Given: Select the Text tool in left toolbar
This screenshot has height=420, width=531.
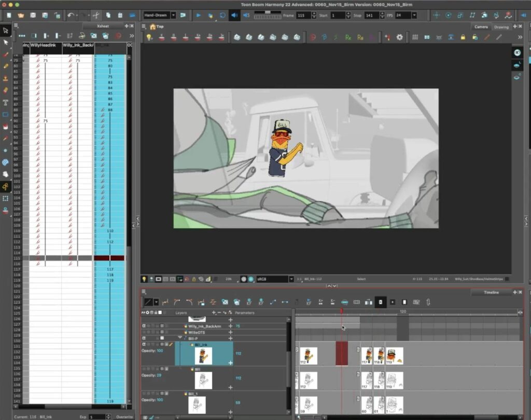Looking at the screenshot, I should pyautogui.click(x=5, y=102).
